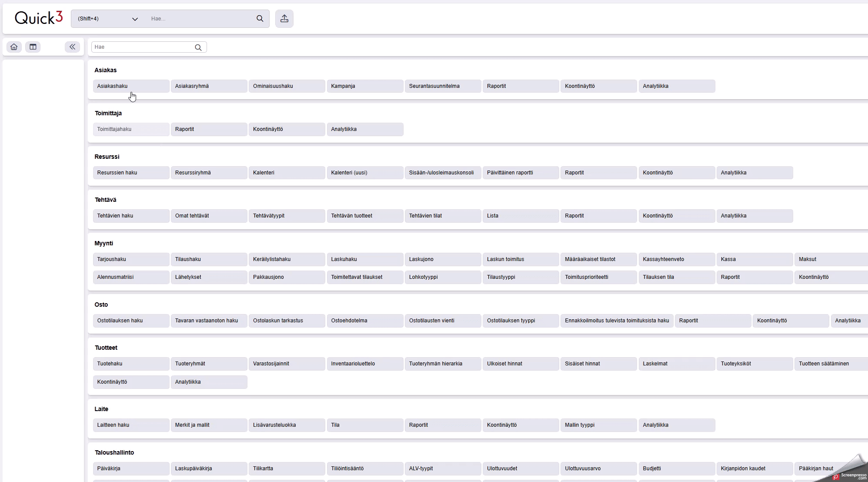This screenshot has height=482, width=868.
Task: Click the top Hae... search field
Action: click(200, 19)
